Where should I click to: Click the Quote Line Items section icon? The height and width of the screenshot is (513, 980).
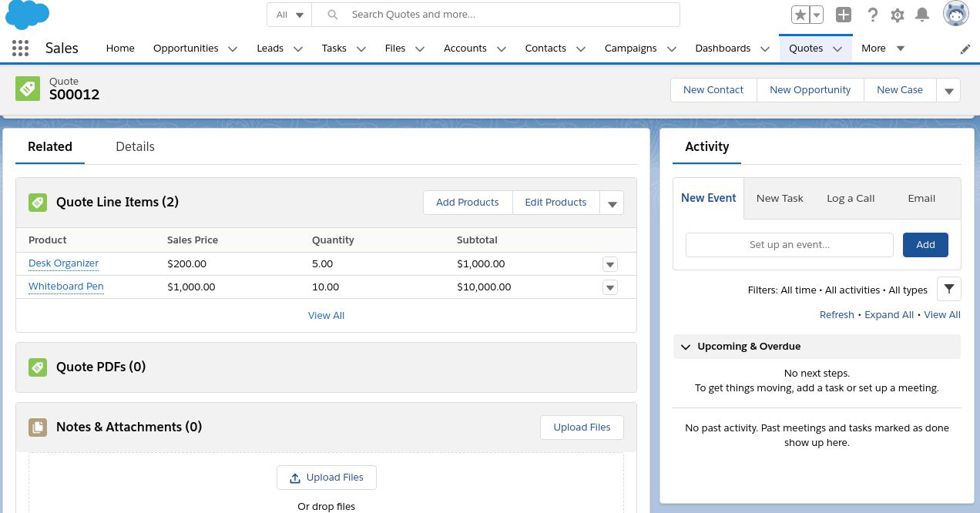coord(38,202)
